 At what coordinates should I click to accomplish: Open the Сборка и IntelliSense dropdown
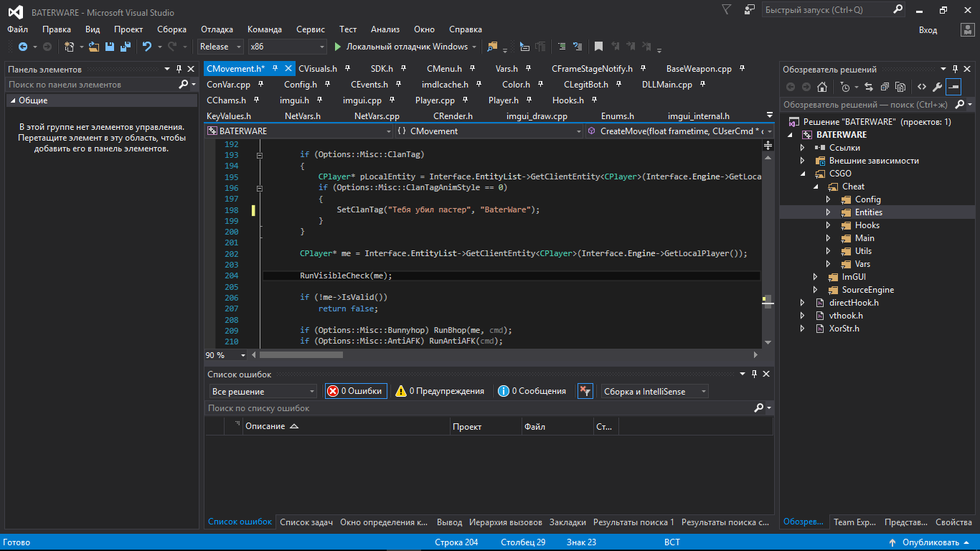[x=654, y=391]
